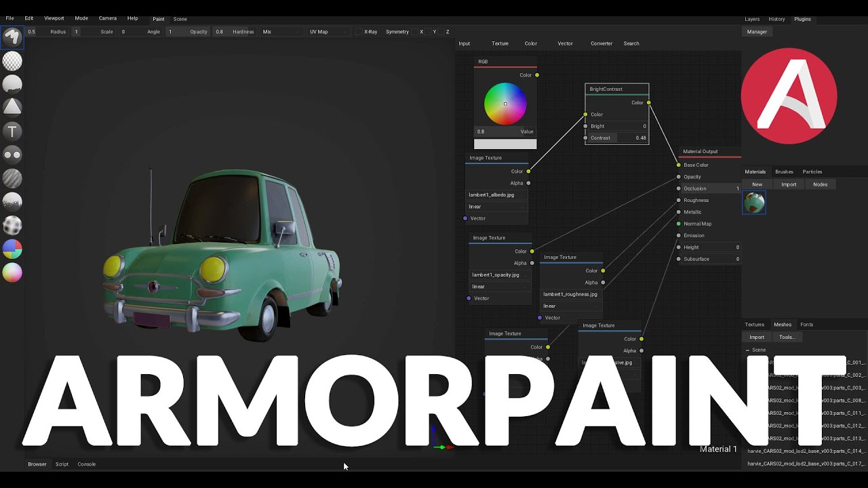
Task: Open linear dropdown under lambert1_opacity.jpg
Action: click(x=500, y=287)
